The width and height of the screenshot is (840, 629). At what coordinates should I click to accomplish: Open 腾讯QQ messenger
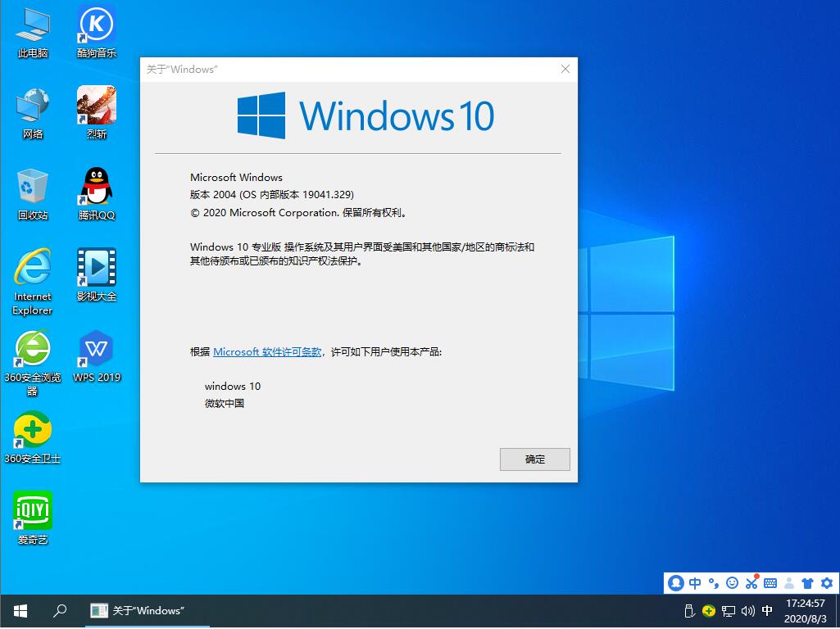pos(96,187)
